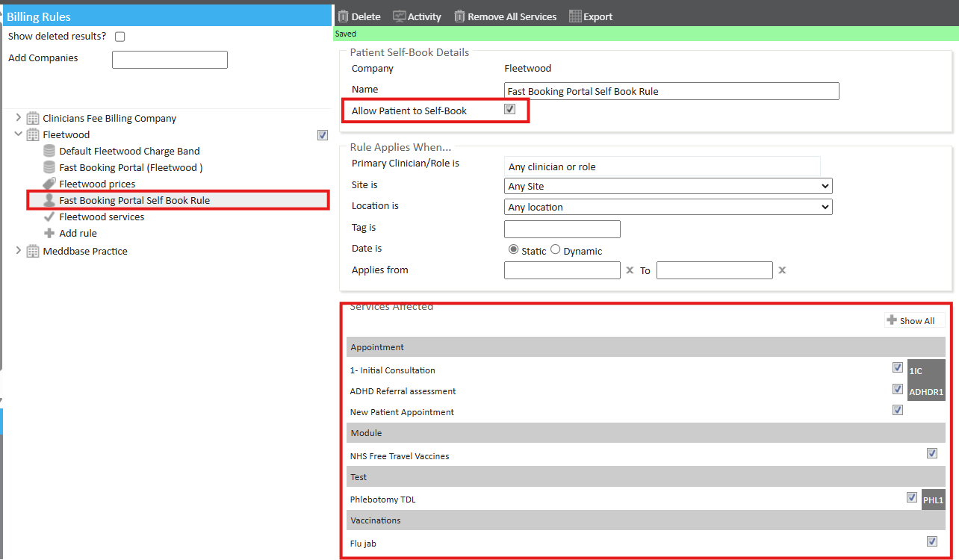Click the Remove All Services icon
The height and width of the screenshot is (560, 959).
459,16
